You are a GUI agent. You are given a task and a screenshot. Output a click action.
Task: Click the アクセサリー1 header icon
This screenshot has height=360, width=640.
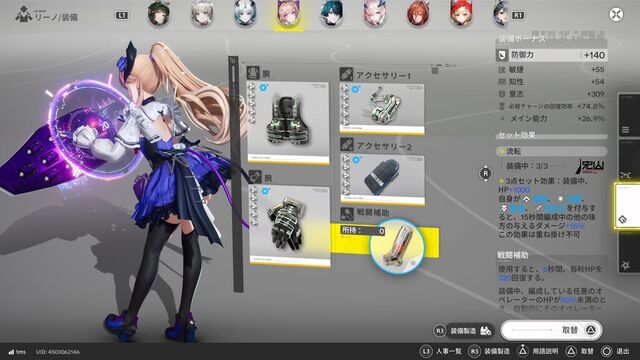pyautogui.click(x=346, y=74)
